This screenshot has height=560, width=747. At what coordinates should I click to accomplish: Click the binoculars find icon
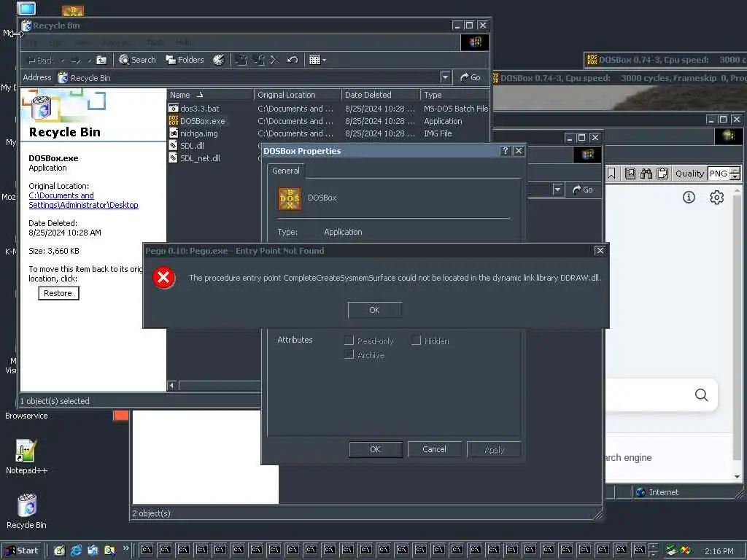pyautogui.click(x=646, y=174)
